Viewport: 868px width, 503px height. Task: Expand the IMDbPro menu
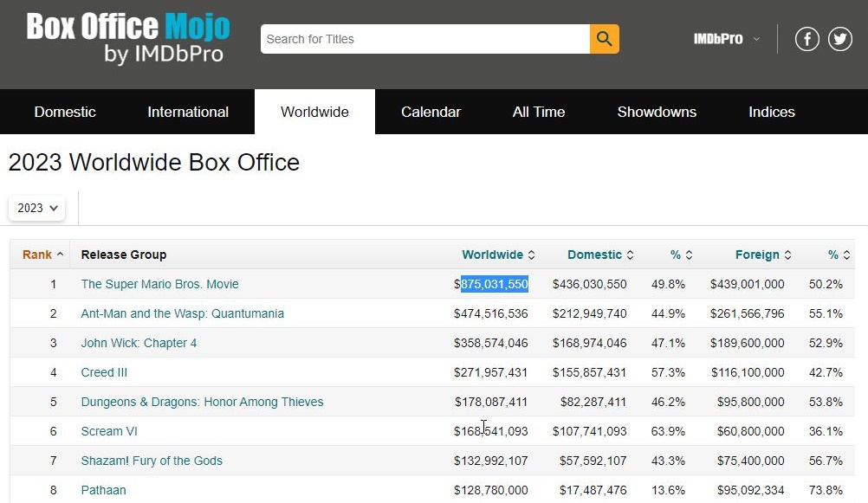pyautogui.click(x=727, y=39)
